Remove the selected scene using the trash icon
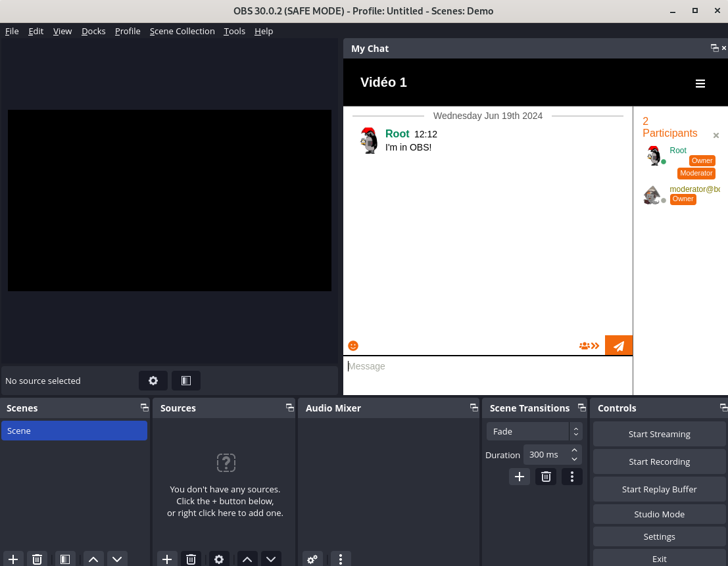This screenshot has height=566, width=728. click(37, 559)
